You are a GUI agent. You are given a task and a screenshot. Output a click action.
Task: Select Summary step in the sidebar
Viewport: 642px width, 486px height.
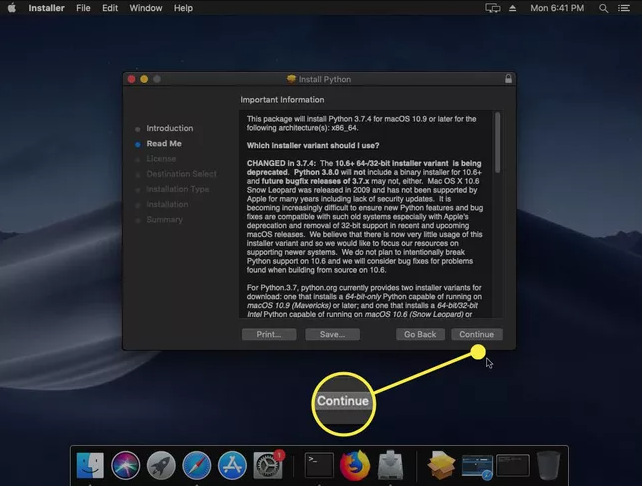[x=164, y=219]
